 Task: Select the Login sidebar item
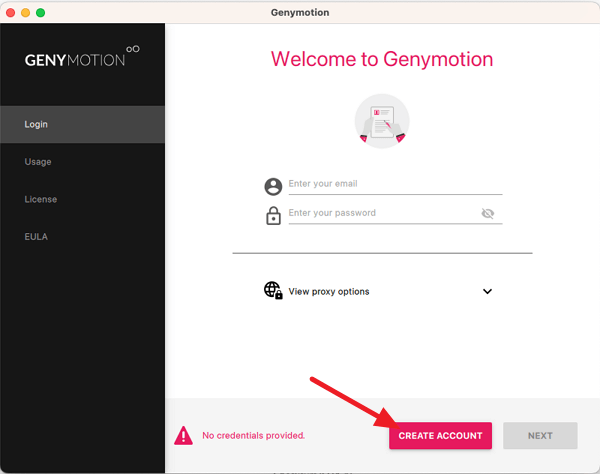[x=82, y=124]
